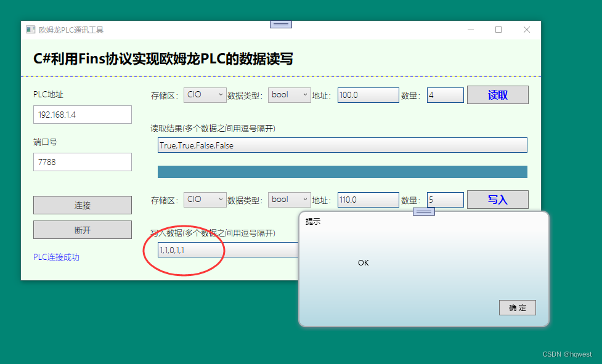Click the PLC地址 label
The height and width of the screenshot is (364, 602).
pyautogui.click(x=48, y=94)
